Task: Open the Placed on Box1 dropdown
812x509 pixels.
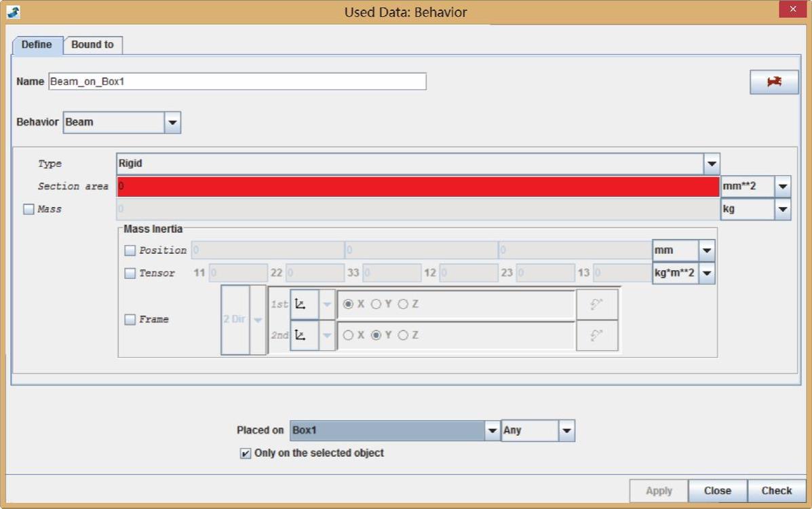Action: tap(492, 431)
